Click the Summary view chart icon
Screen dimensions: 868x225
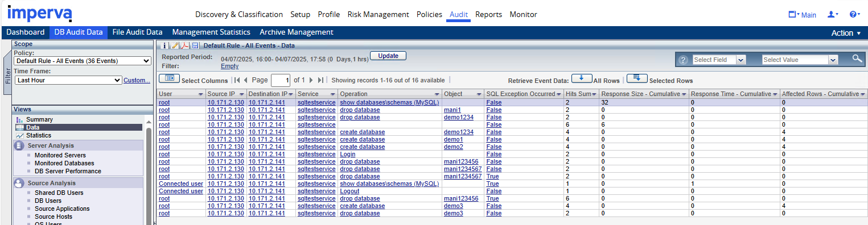20,120
